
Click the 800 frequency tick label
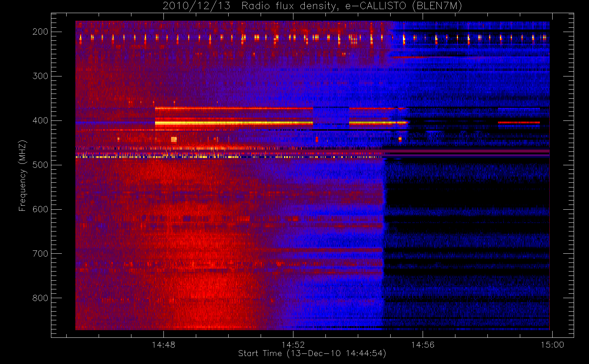coord(40,298)
